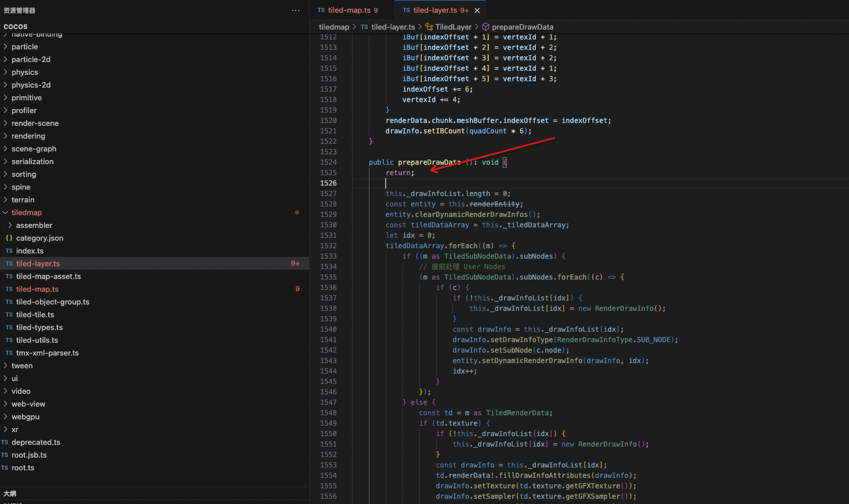Expand the primitive folder
The height and width of the screenshot is (504, 849).
tap(154, 98)
